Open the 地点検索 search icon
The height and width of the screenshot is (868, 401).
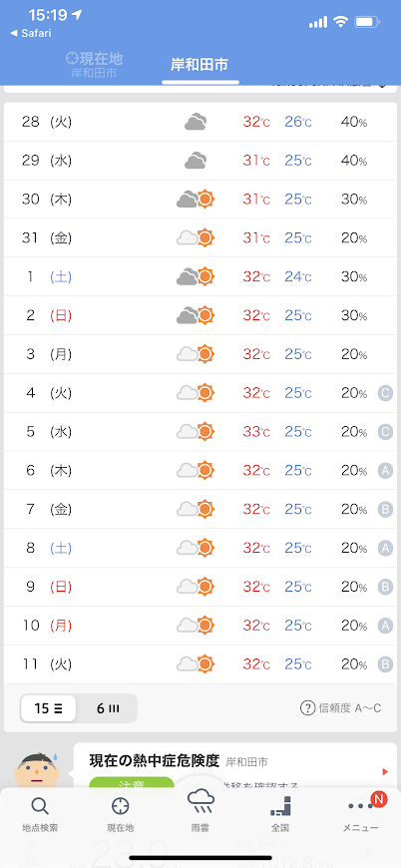[x=40, y=806]
